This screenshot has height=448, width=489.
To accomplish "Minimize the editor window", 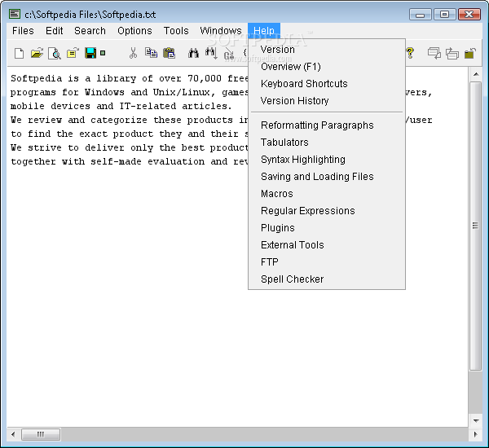I will (420, 15).
